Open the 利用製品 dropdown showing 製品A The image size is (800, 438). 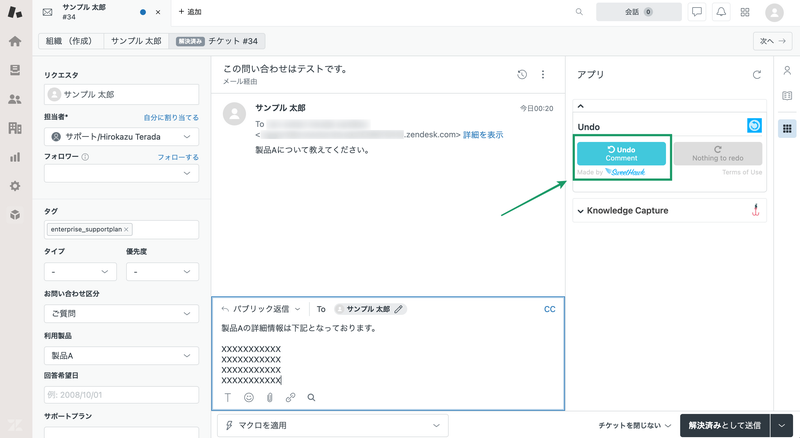click(121, 356)
